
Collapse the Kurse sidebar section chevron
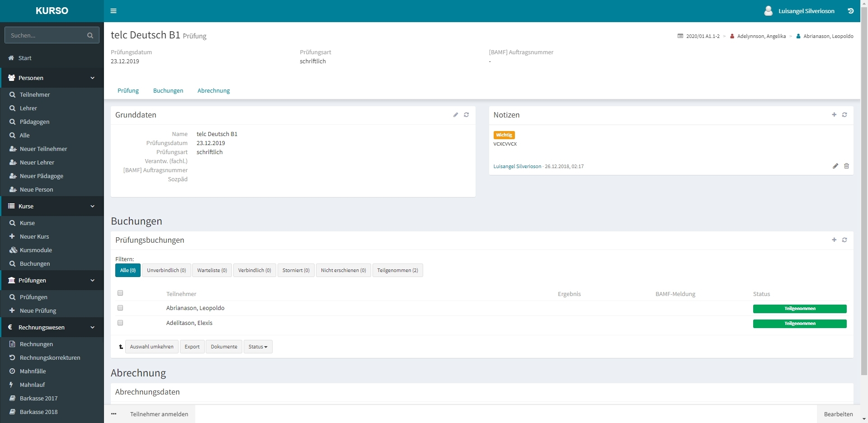point(92,206)
